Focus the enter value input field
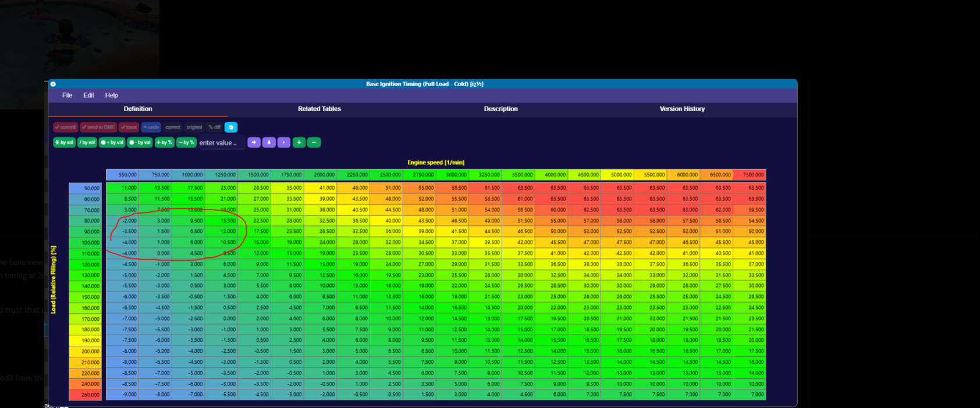Screen dimensions: 980x408 tap(221, 143)
